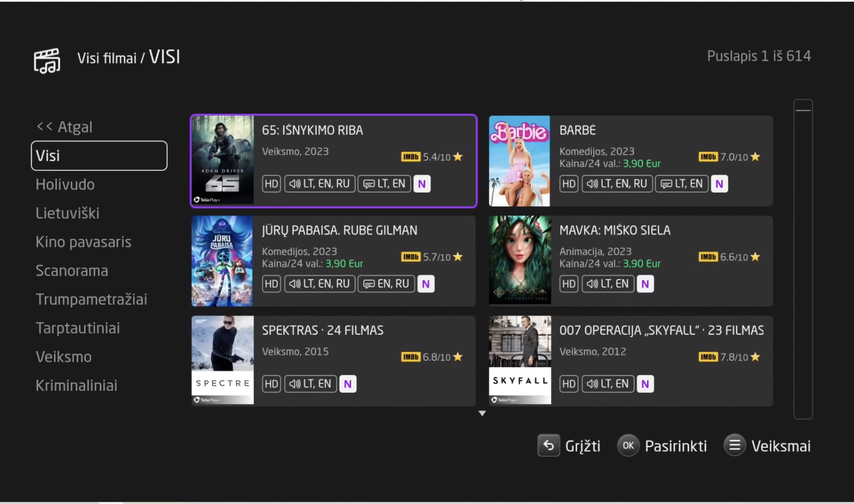The width and height of the screenshot is (854, 504).
Task: Click the Veiksmo, 2015 text on Spektras
Action: tap(295, 352)
